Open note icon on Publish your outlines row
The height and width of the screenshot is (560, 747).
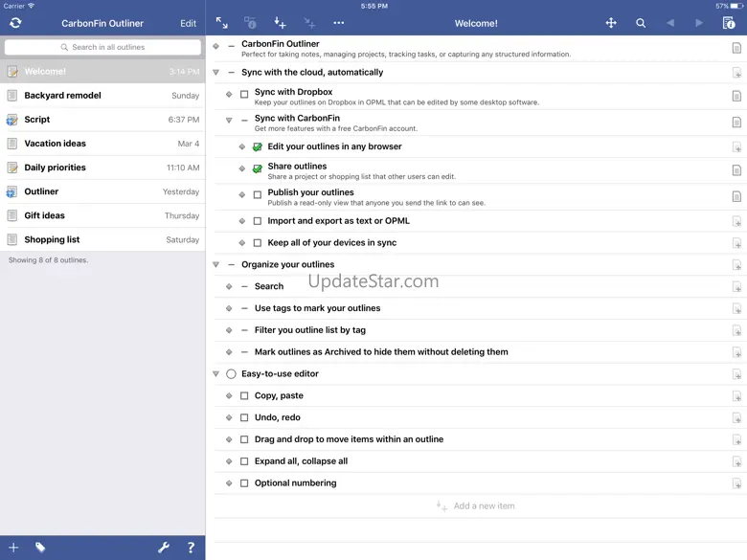point(736,196)
